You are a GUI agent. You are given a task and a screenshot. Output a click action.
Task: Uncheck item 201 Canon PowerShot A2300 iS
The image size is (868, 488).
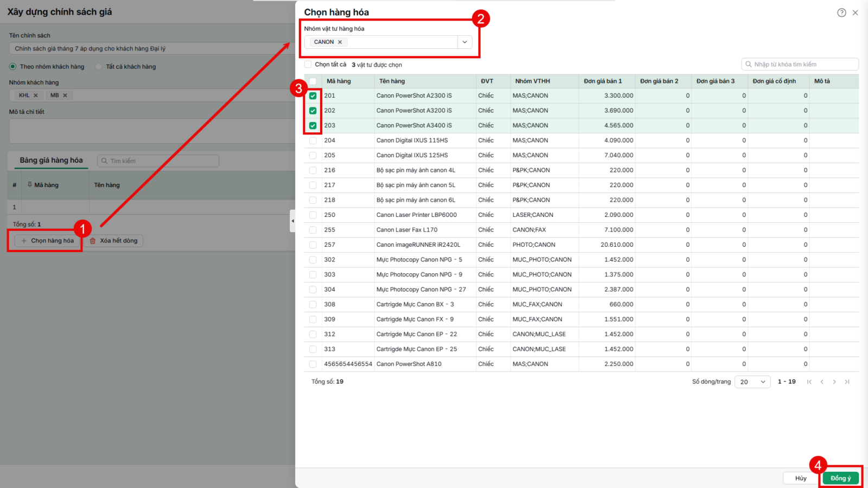coord(313,96)
